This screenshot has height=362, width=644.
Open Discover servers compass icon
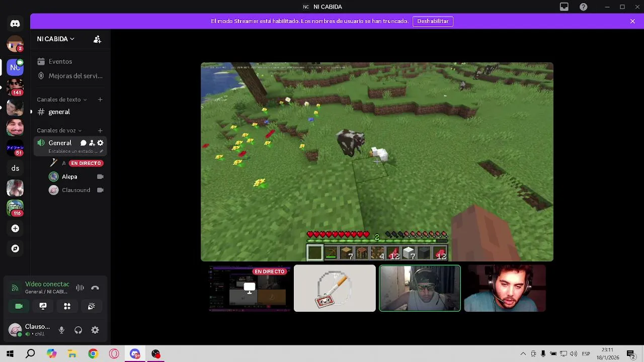(x=15, y=249)
